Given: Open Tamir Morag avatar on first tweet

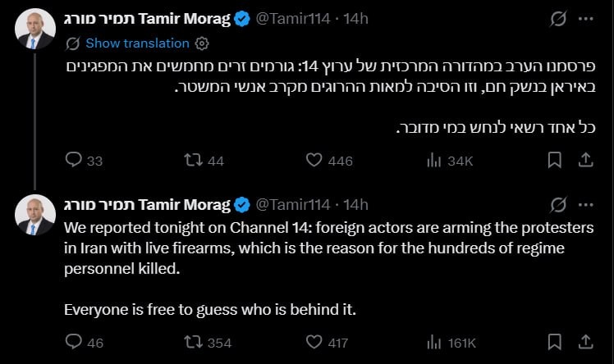Looking at the screenshot, I should coord(35,29).
